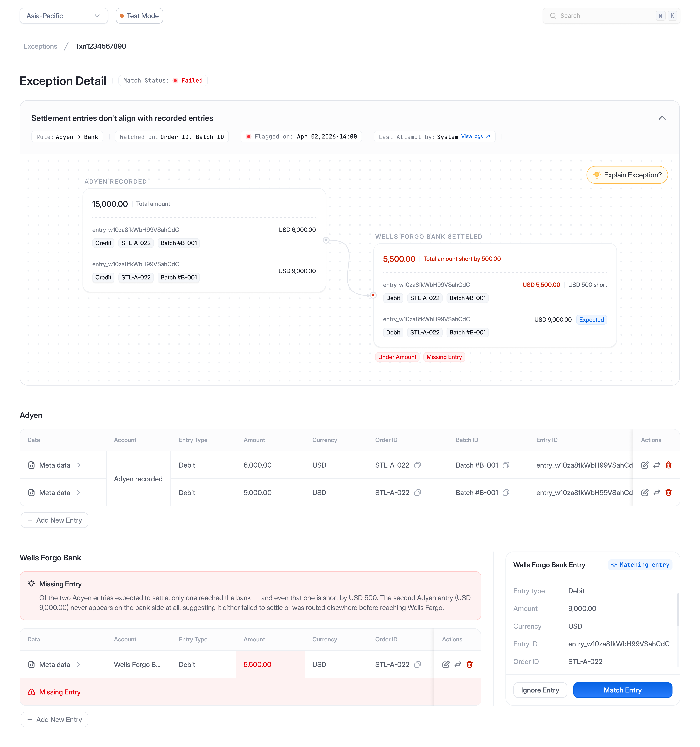Click the highlighted 5,500.00 cell in Wells Forgo table
Screen dimensions: 700x747
point(270,664)
